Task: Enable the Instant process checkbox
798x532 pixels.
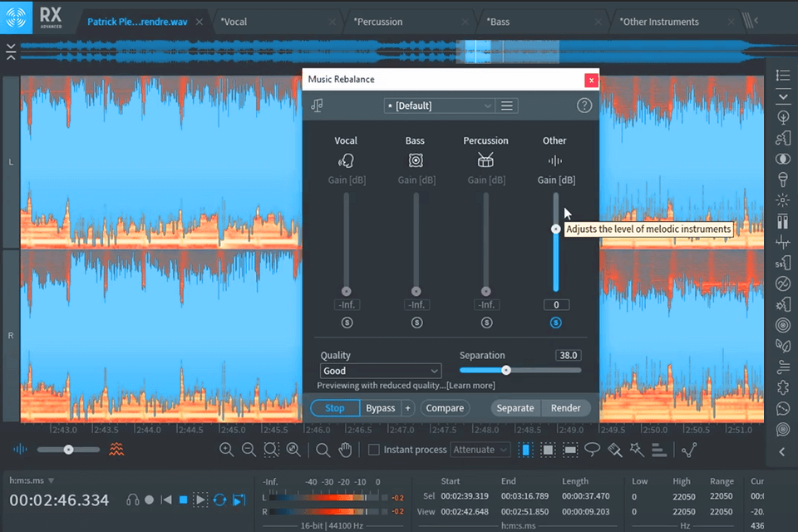Action: point(374,450)
